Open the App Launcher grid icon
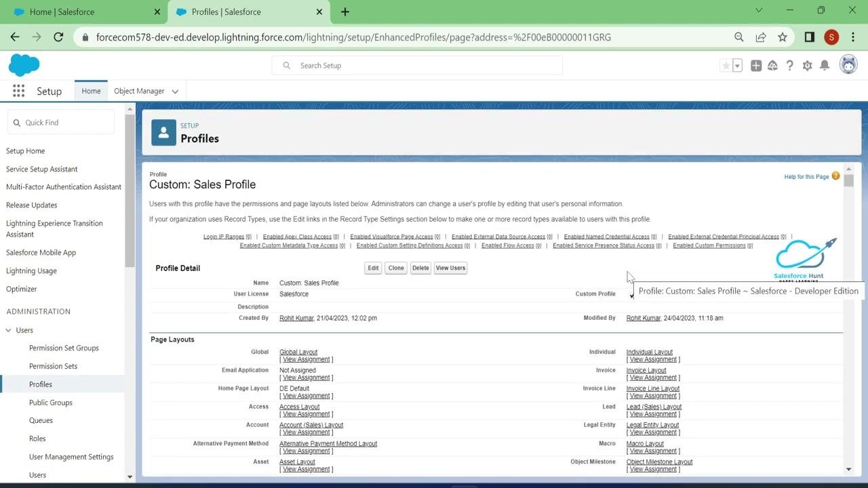The image size is (868, 488). (x=18, y=91)
